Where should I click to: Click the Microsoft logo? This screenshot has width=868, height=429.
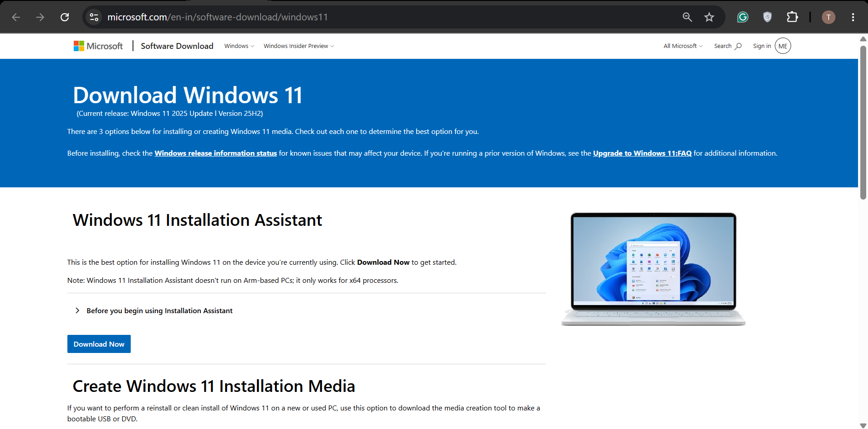(x=98, y=46)
